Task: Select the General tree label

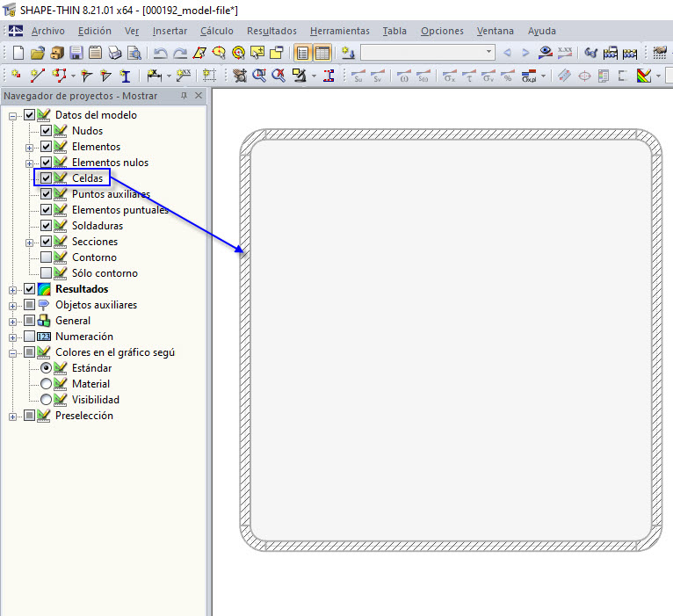Action: point(73,321)
